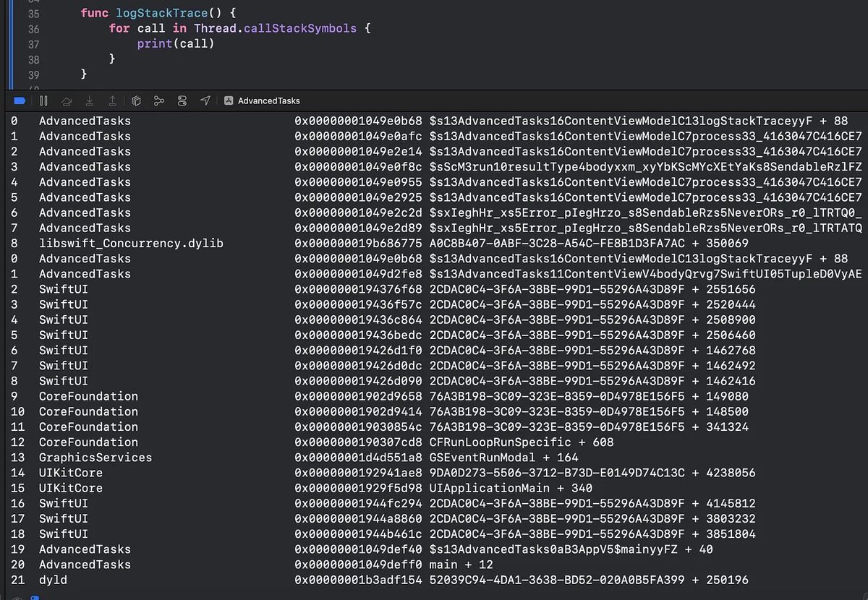The image size is (868, 600).
Task: Click address 0x00000001944b461c in console
Action: [359, 533]
